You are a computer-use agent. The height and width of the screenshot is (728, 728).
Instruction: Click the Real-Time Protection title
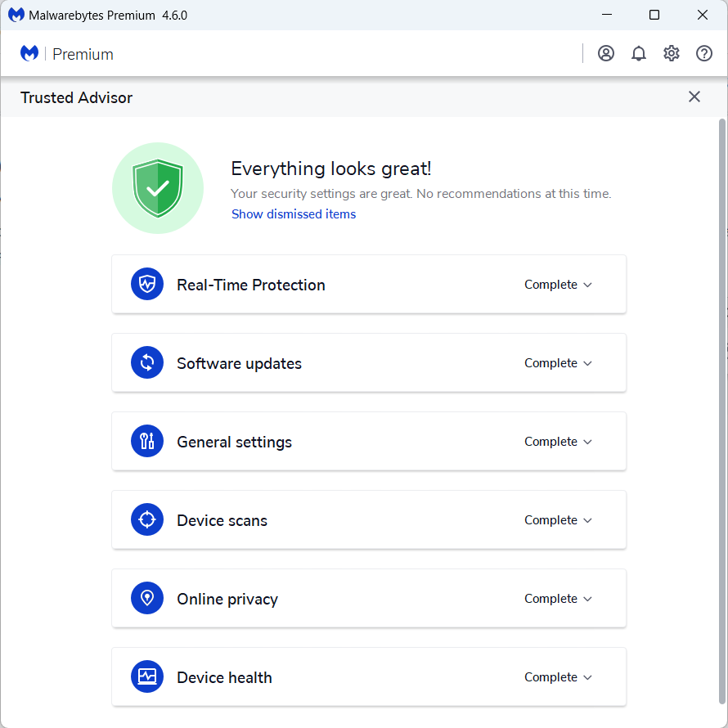click(251, 285)
